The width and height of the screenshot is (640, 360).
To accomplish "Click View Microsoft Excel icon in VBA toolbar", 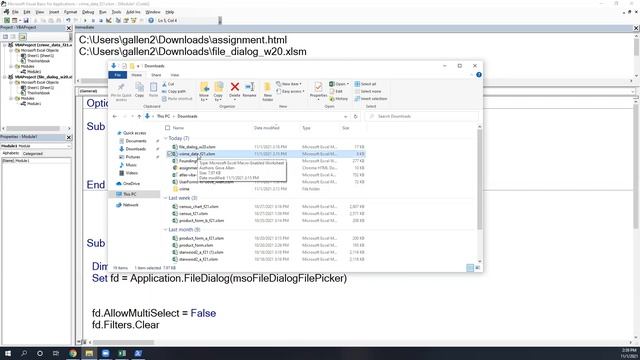I will click(x=7, y=20).
